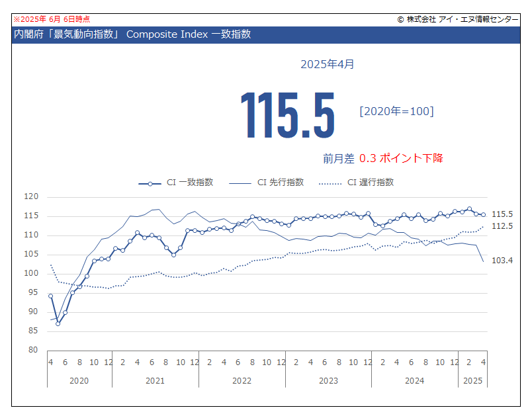Click the large 115.5 index value
Screen dimensions: 532x420
pos(288,115)
